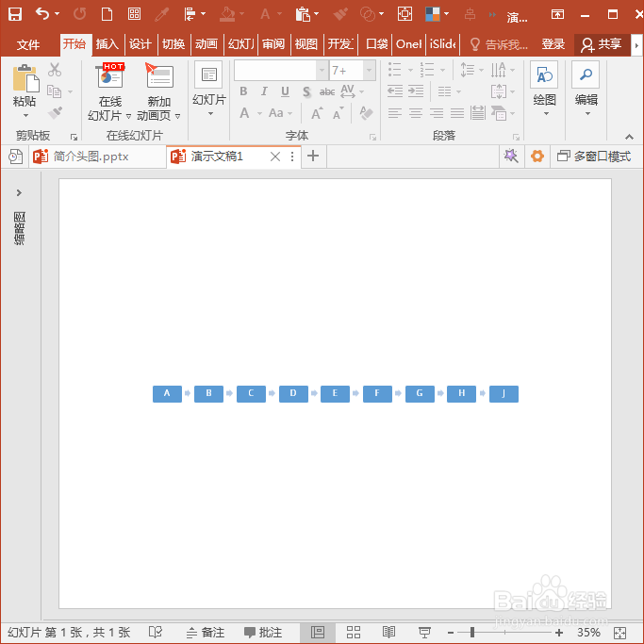Image resolution: width=644 pixels, height=644 pixels.
Task: Click the Undo arrow icon
Action: [x=42, y=14]
